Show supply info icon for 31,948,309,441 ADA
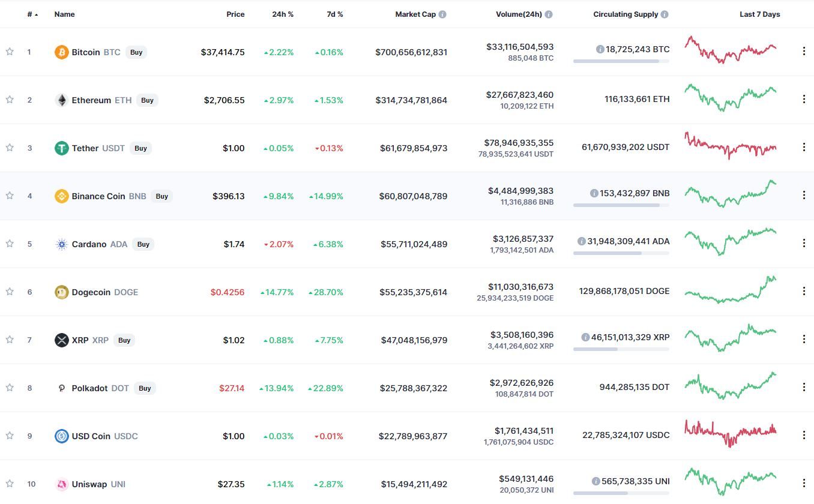Screen dimensions: 814x504 (582, 241)
